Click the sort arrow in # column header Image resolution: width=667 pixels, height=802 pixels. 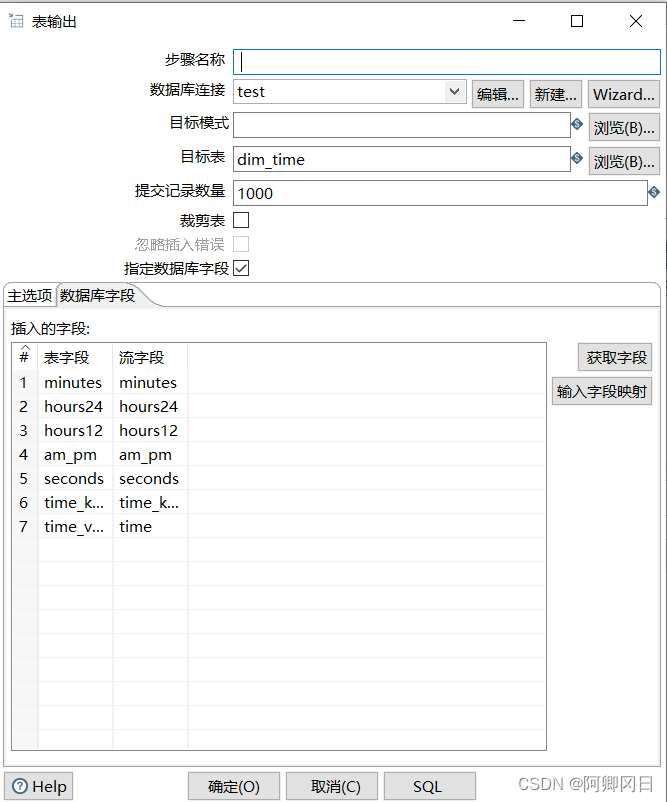25,349
